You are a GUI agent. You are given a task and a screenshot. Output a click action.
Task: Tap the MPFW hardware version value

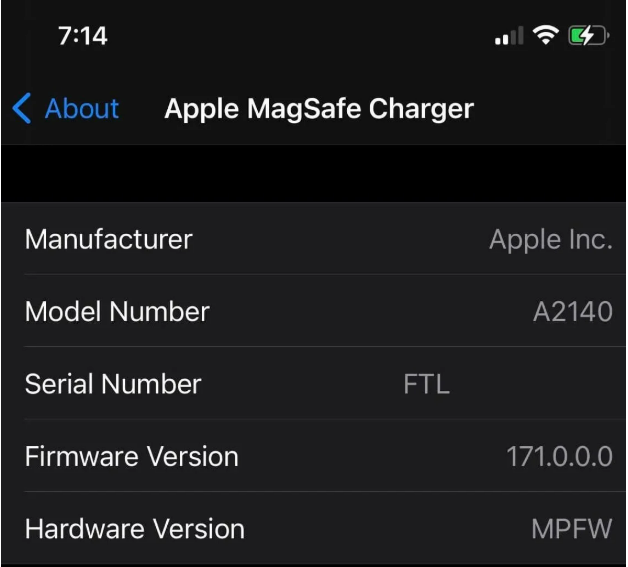(571, 528)
